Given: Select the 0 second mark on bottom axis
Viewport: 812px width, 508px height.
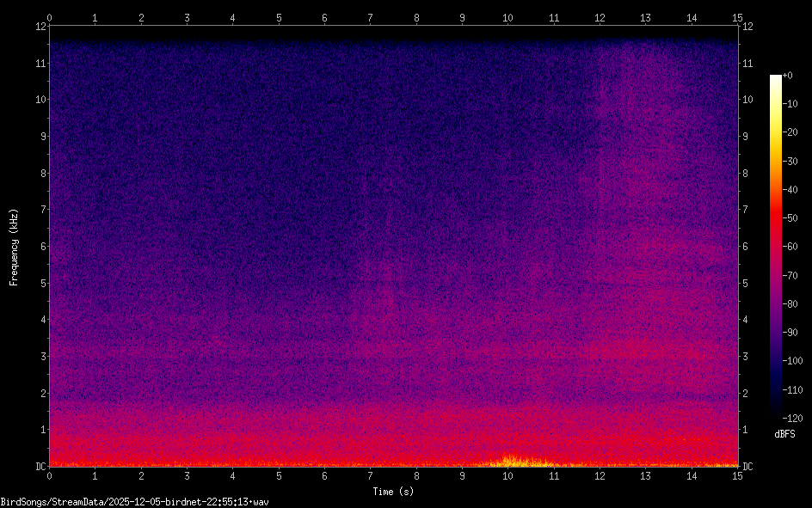Looking at the screenshot, I should 50,475.
